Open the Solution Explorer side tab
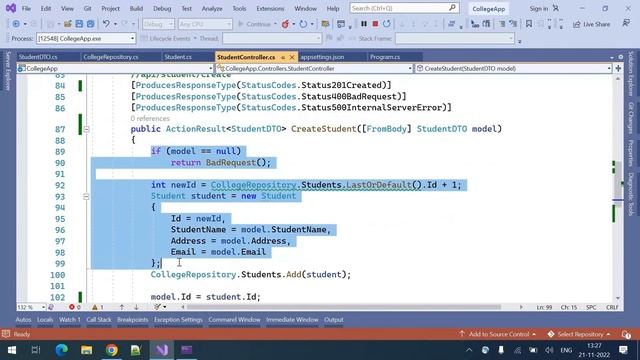640x360 pixels. (x=631, y=74)
